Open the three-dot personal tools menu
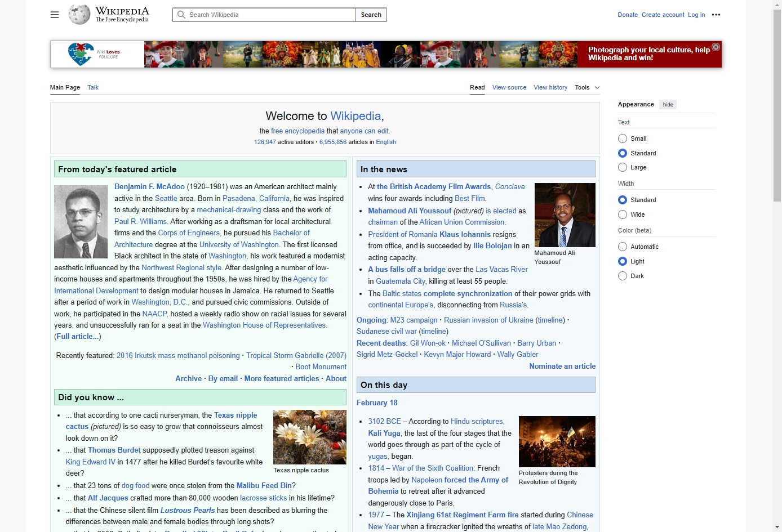This screenshot has width=782, height=532. pyautogui.click(x=716, y=15)
